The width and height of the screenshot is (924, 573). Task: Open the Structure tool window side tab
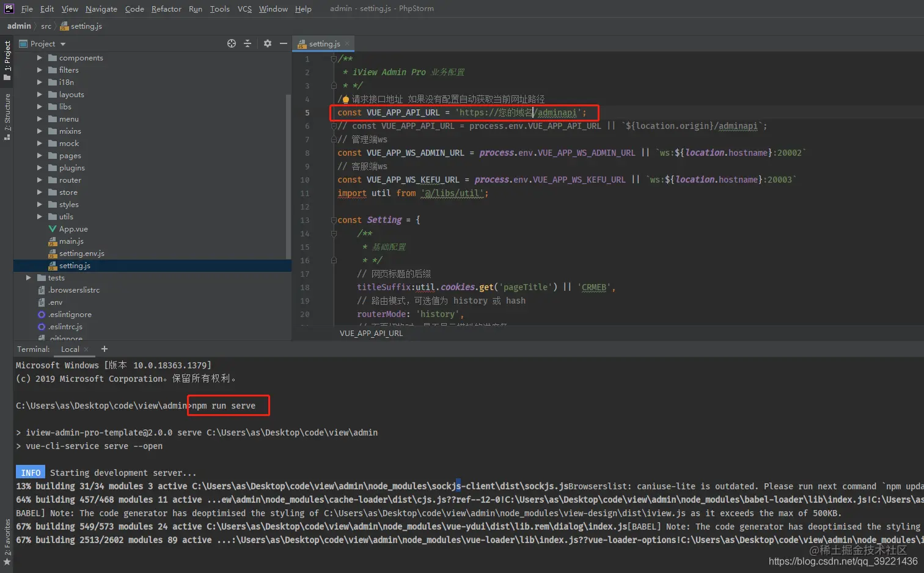[7, 116]
